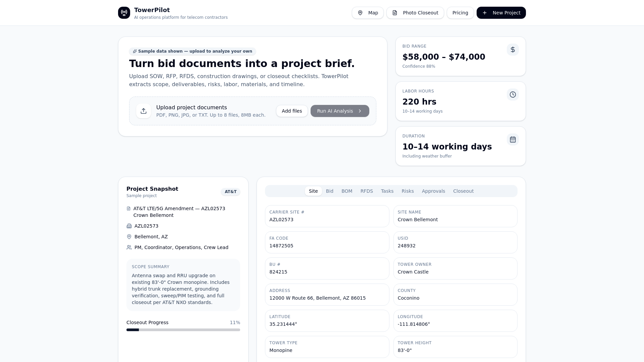Click the County value Coconino

pos(408,298)
